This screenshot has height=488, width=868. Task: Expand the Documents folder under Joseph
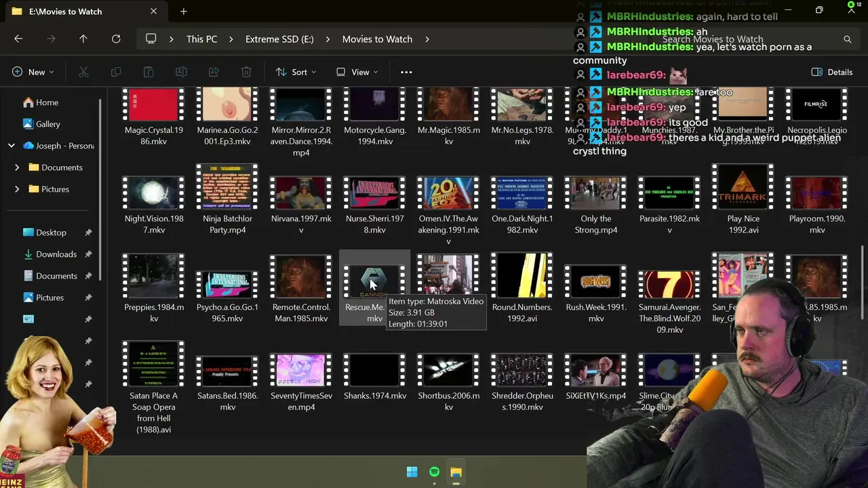pyautogui.click(x=17, y=167)
